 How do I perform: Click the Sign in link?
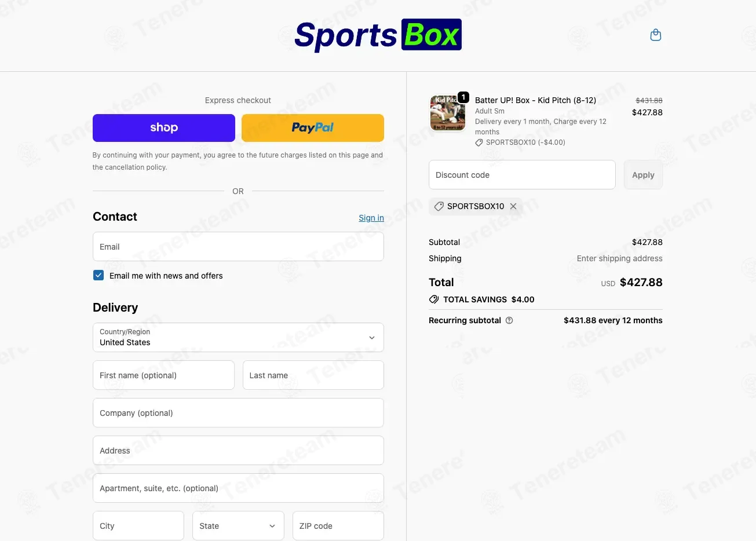pos(371,218)
